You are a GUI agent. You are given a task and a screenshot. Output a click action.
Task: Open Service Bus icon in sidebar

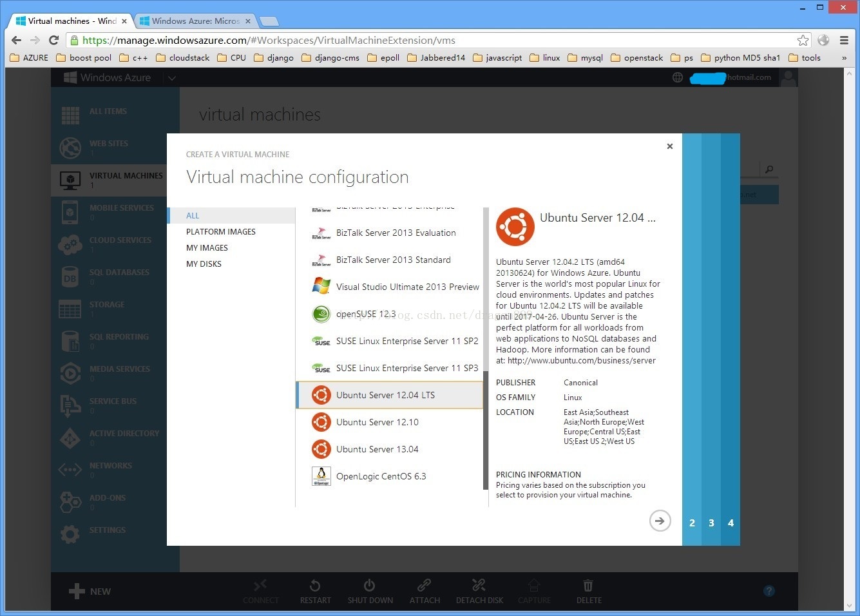tap(70, 406)
